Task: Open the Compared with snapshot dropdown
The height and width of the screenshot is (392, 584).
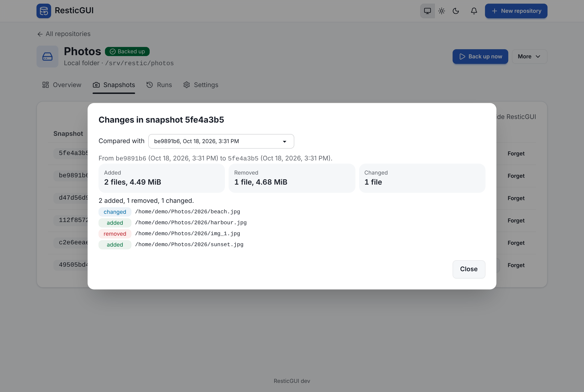Action: click(221, 141)
